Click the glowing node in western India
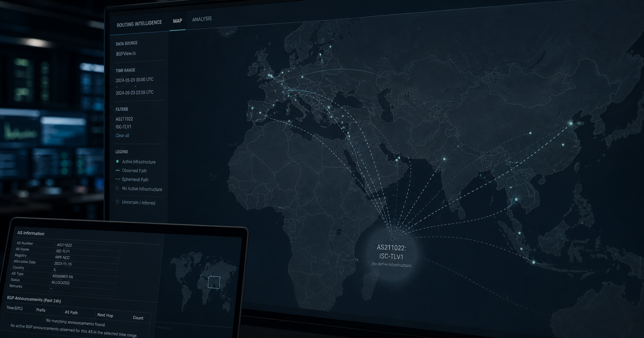 coord(444,159)
